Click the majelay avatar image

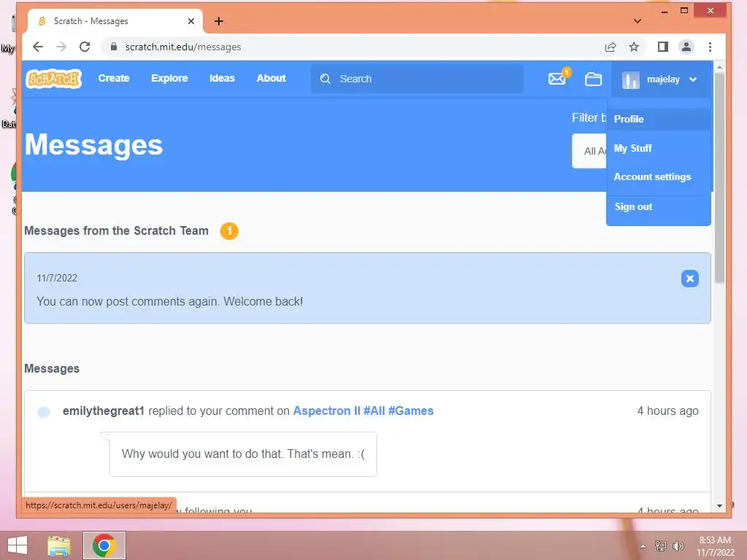[630, 79]
